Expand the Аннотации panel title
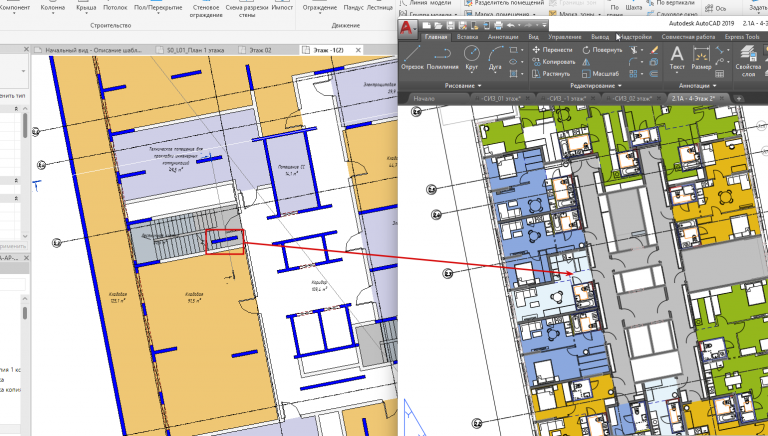This screenshot has width=768, height=436. tap(697, 86)
